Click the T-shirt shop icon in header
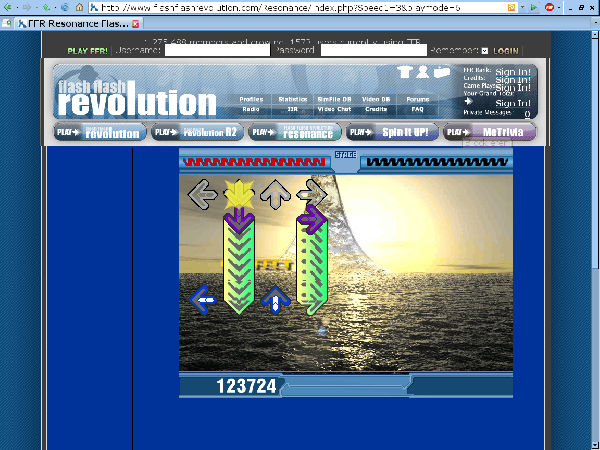 [x=405, y=72]
